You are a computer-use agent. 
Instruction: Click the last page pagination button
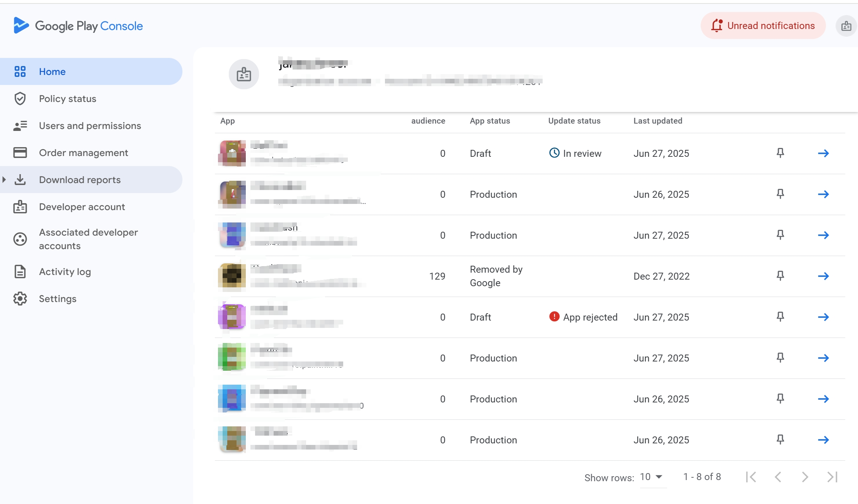pos(832,477)
